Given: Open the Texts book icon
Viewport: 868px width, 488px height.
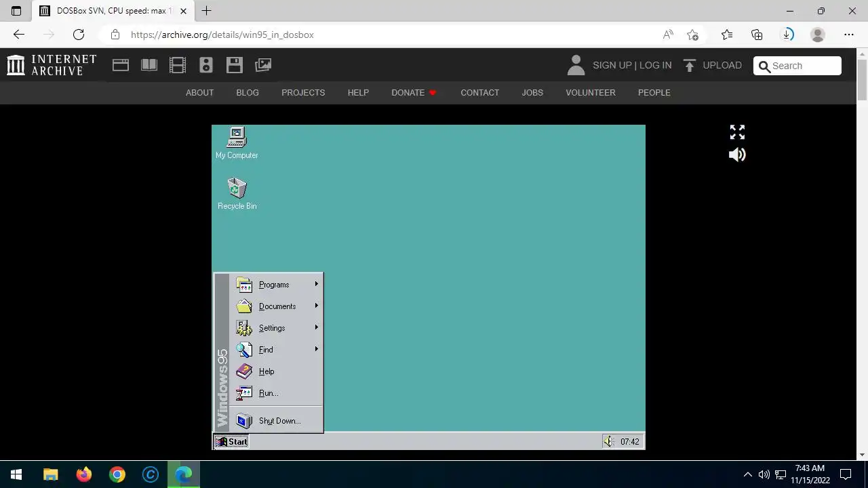Looking at the screenshot, I should (149, 65).
